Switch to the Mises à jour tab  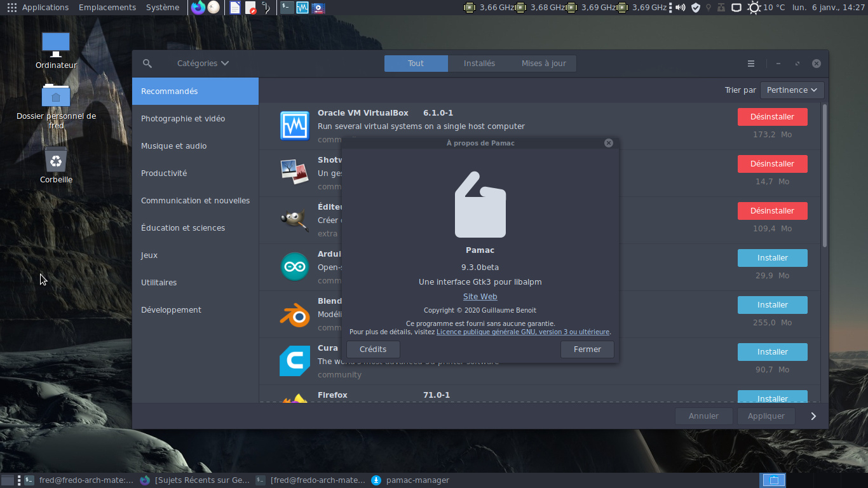(x=544, y=64)
